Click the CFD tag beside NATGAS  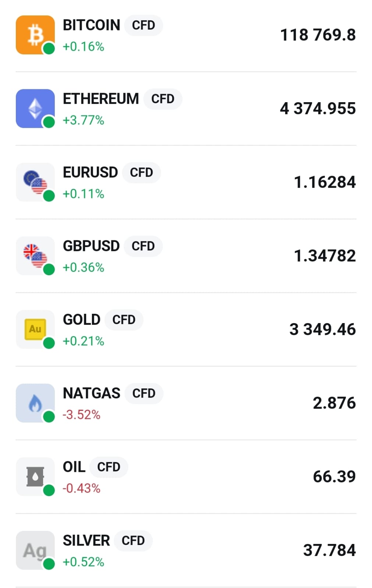pos(144,393)
